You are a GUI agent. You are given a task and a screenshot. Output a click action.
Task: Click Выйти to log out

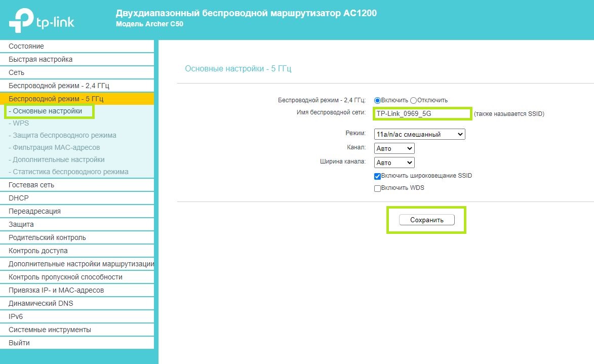(x=19, y=343)
